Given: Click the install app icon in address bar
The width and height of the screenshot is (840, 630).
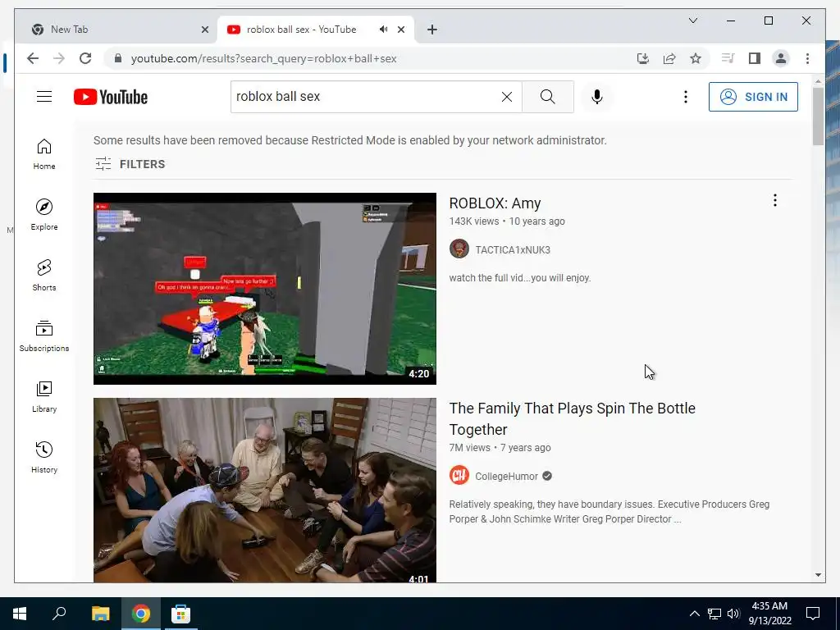Looking at the screenshot, I should (x=643, y=58).
